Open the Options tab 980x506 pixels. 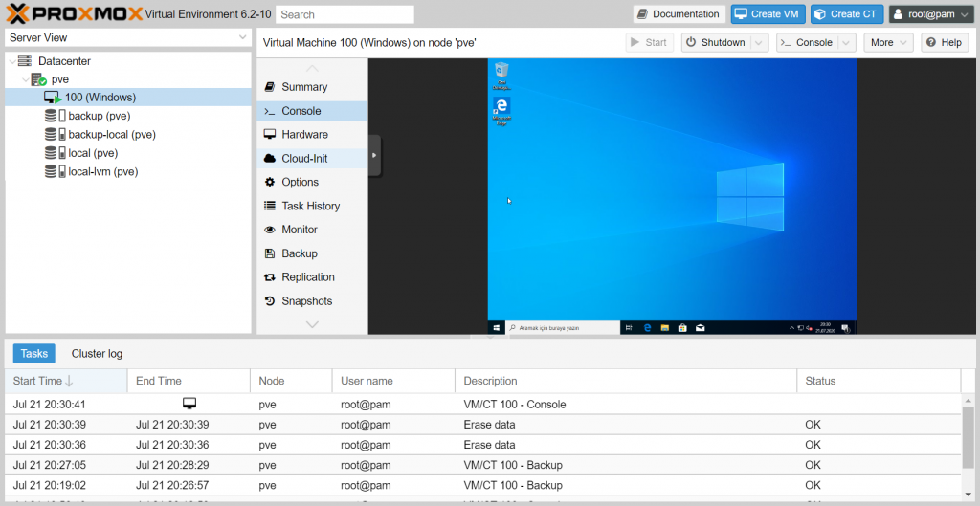(312, 182)
